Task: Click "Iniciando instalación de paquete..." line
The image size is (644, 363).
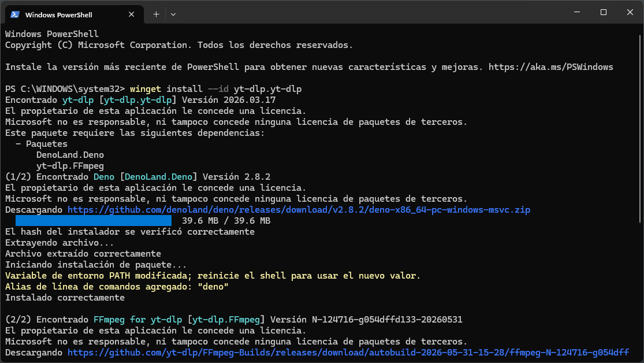Action: pos(96,265)
